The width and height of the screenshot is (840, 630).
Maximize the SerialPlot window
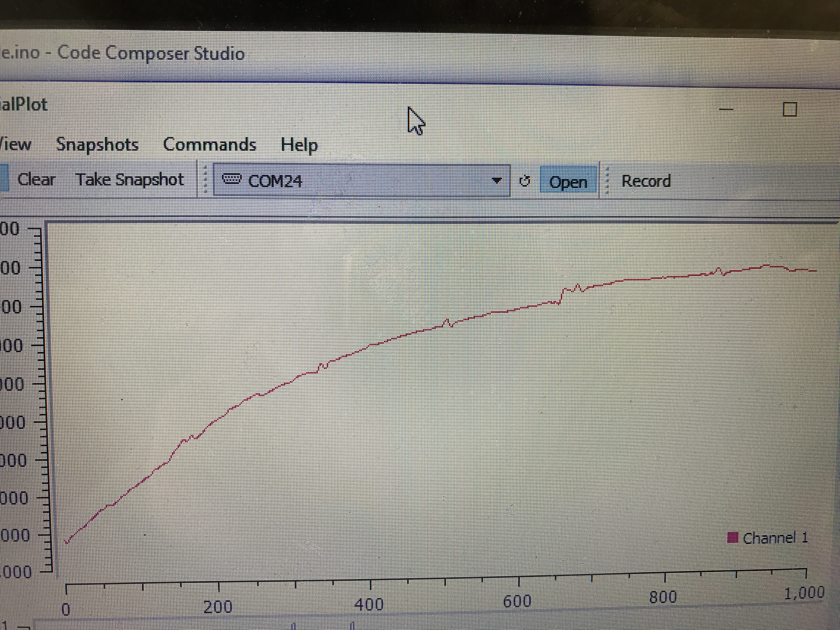coord(790,110)
